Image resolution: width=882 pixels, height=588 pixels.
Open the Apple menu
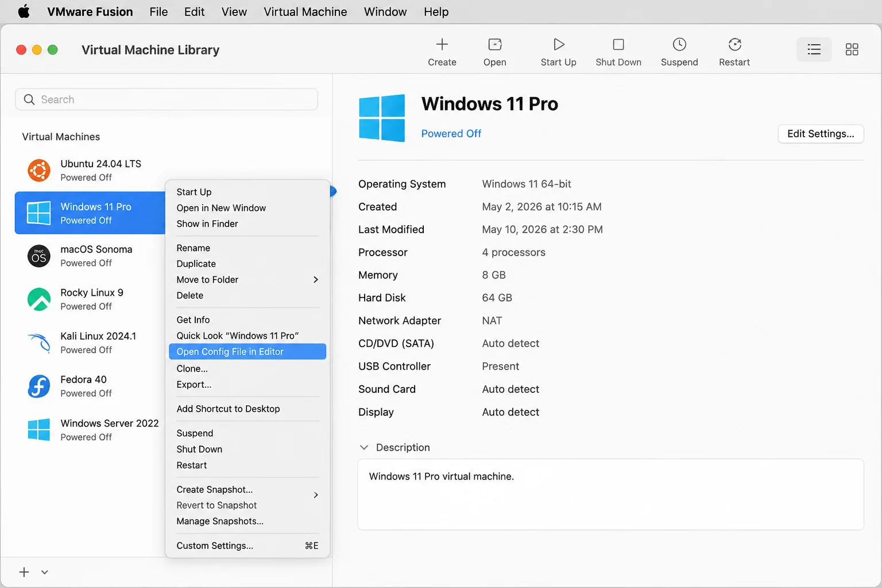[x=24, y=11]
